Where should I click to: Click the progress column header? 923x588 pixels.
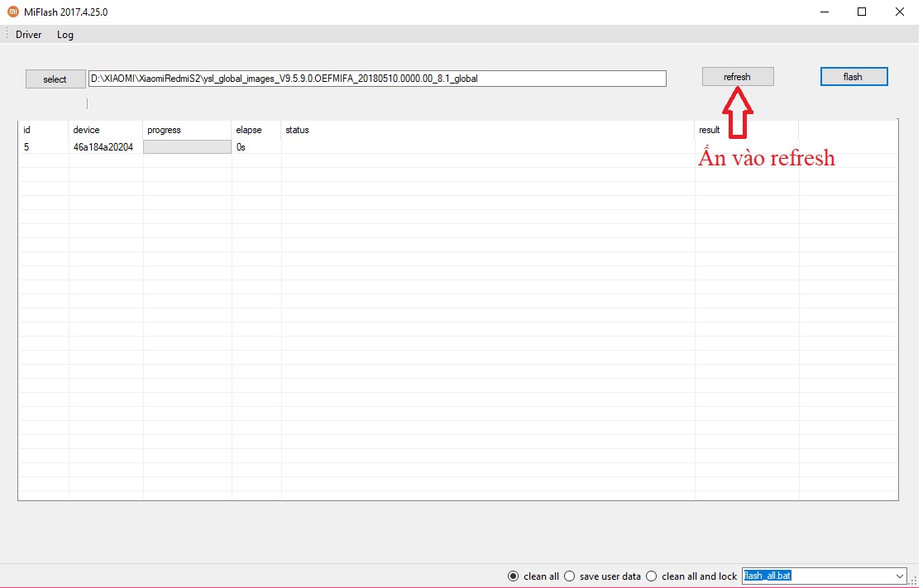click(x=187, y=130)
